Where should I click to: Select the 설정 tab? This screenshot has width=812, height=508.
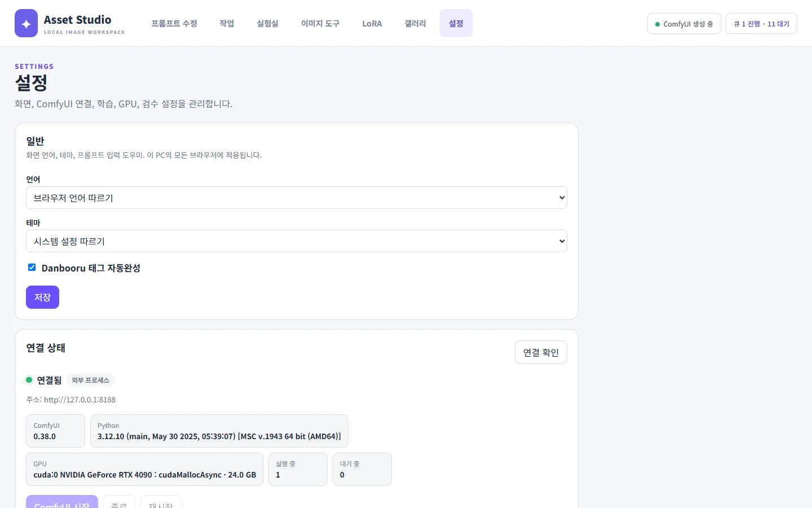[x=456, y=23]
